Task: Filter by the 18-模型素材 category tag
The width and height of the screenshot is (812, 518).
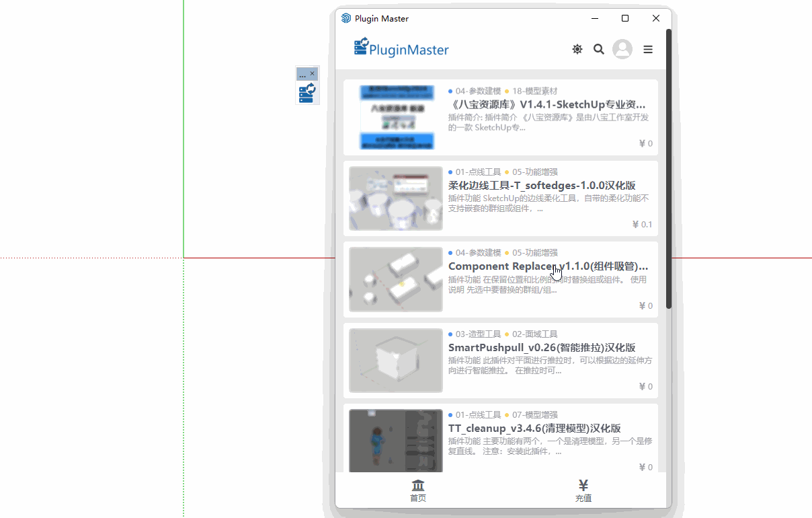Action: pyautogui.click(x=534, y=91)
